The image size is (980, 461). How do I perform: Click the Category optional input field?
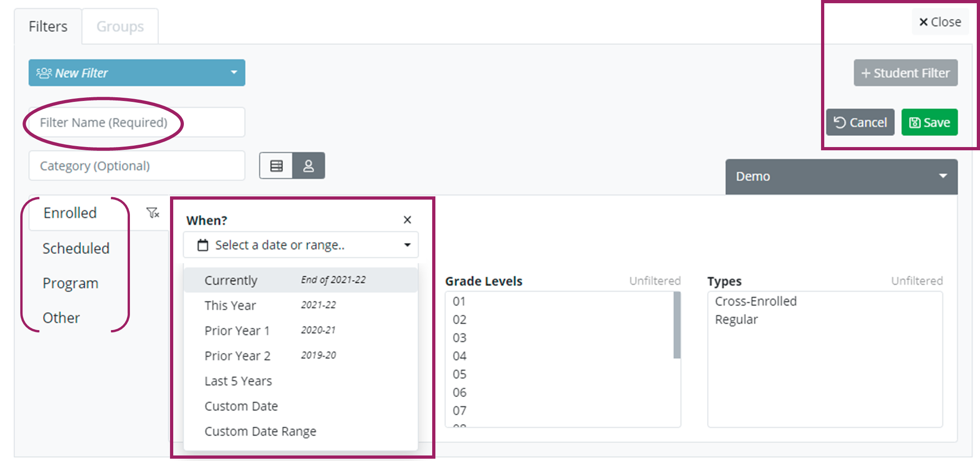click(x=136, y=166)
